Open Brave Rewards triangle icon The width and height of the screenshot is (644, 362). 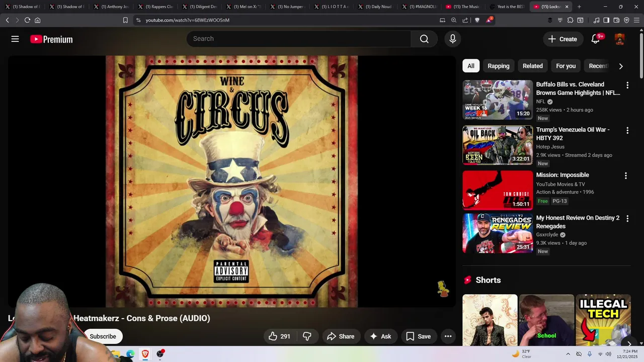[x=489, y=20]
